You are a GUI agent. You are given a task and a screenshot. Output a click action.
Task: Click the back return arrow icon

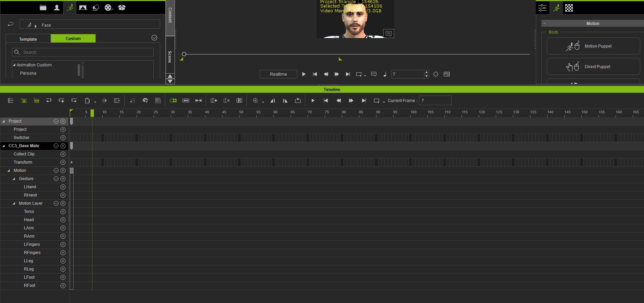pos(10,24)
